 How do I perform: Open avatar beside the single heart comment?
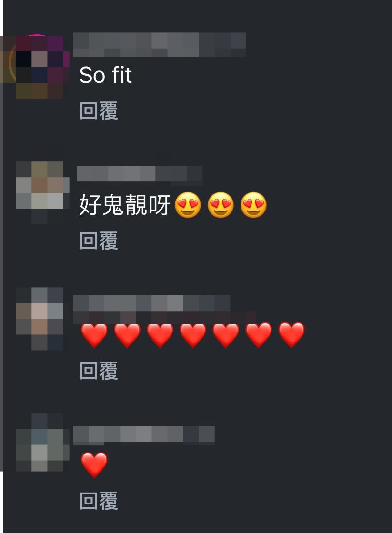pyautogui.click(x=42, y=442)
